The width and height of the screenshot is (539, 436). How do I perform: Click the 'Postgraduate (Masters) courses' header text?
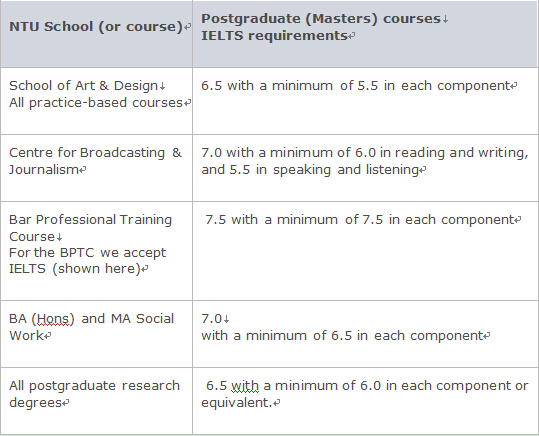[321, 19]
